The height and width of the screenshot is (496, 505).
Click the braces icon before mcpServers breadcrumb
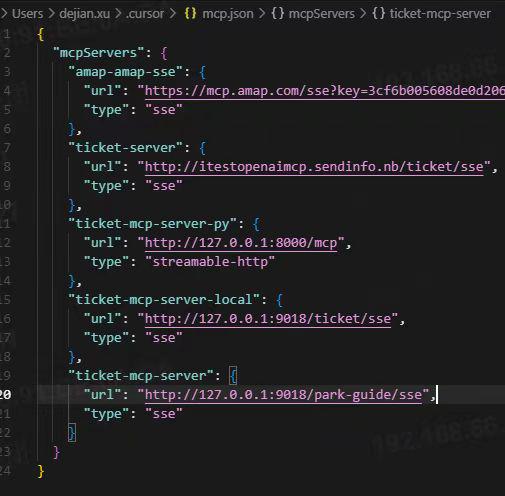[278, 14]
